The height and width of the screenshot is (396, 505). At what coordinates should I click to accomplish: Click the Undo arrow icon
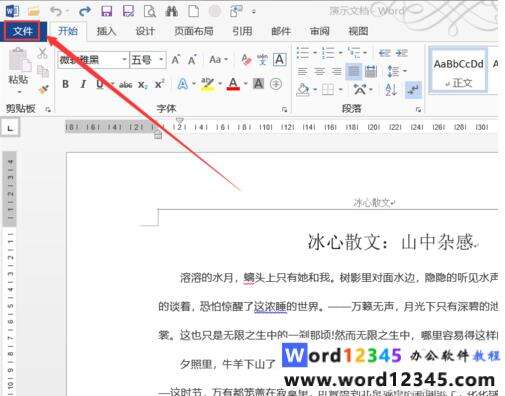pyautogui.click(x=56, y=11)
